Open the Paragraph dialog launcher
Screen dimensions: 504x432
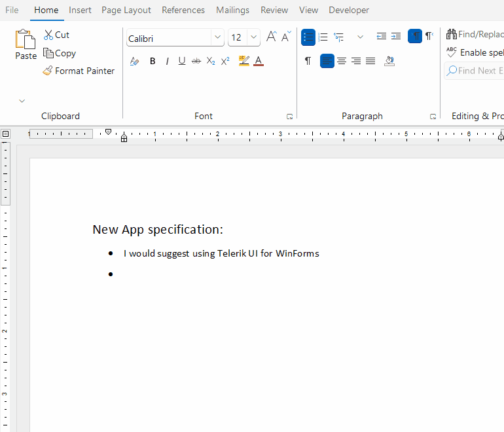pyautogui.click(x=433, y=117)
